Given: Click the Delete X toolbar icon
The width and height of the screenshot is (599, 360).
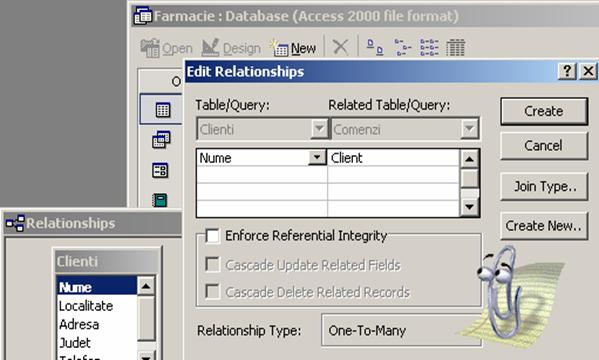Looking at the screenshot, I should point(340,47).
